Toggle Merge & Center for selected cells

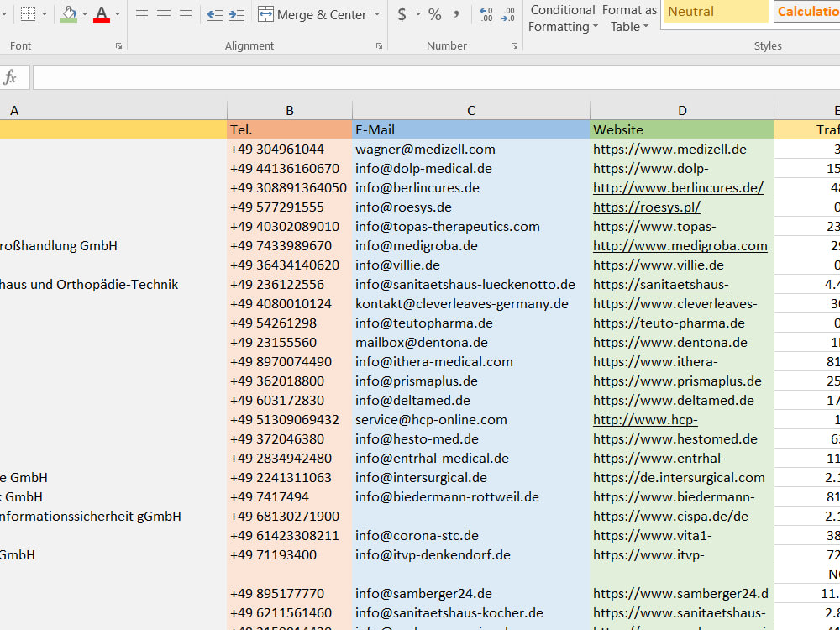pyautogui.click(x=311, y=14)
